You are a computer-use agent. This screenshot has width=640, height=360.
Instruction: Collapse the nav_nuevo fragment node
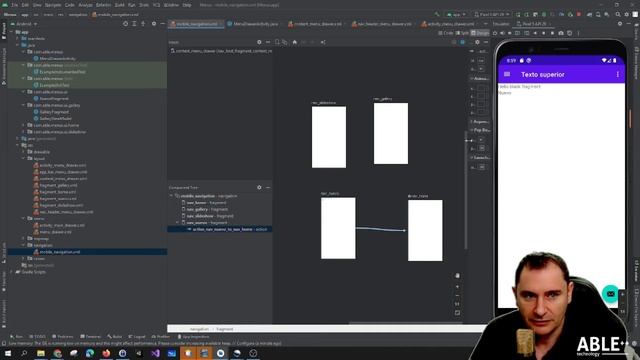point(178,222)
